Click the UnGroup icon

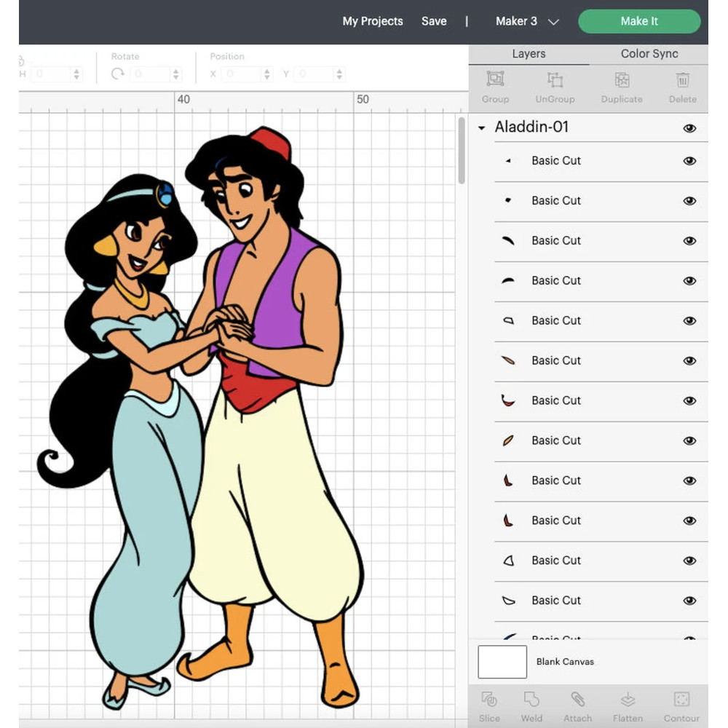click(x=555, y=87)
